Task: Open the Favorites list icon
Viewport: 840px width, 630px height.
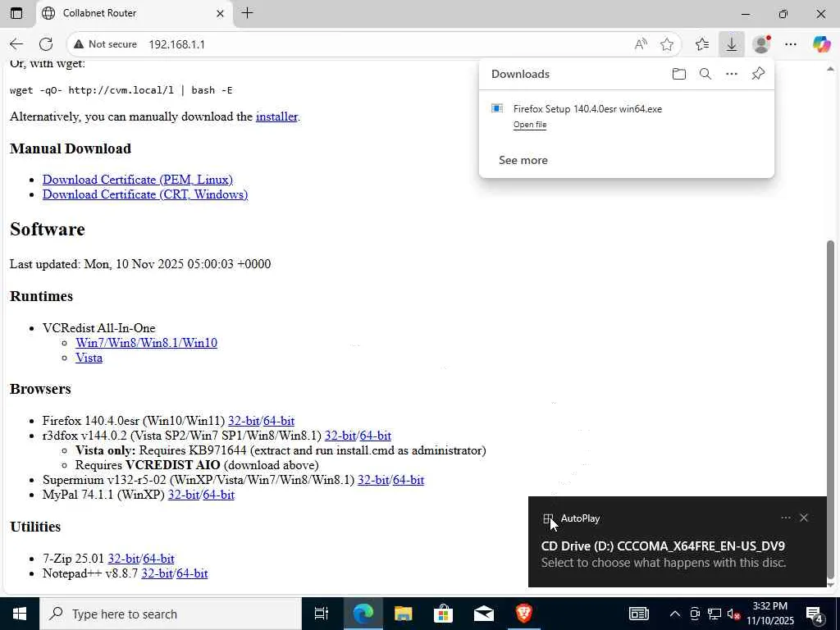Action: (702, 44)
